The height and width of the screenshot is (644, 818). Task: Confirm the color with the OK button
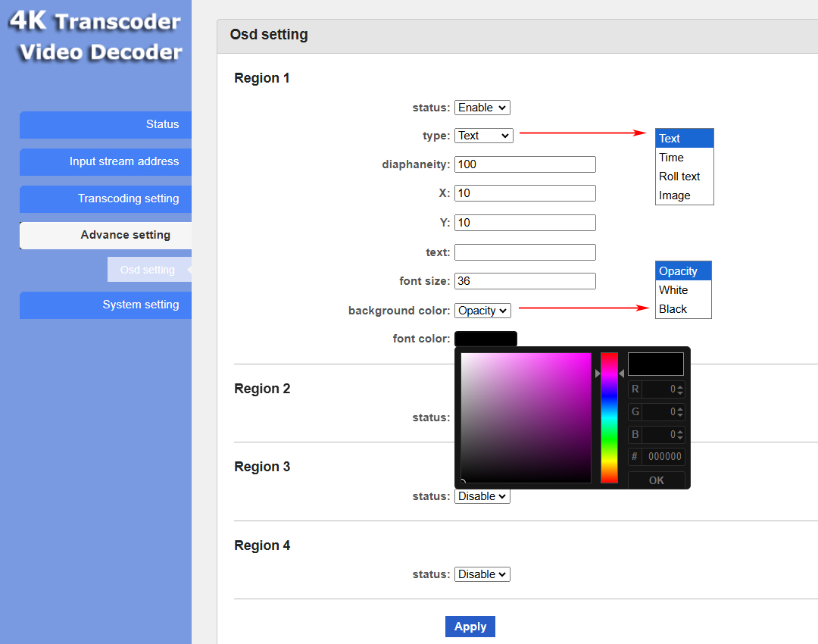click(x=656, y=480)
